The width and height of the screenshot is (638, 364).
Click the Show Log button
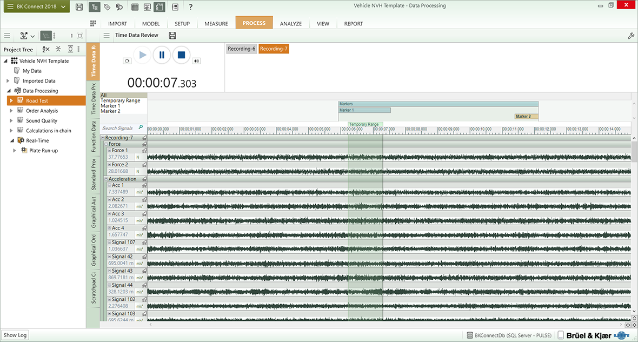coord(15,335)
